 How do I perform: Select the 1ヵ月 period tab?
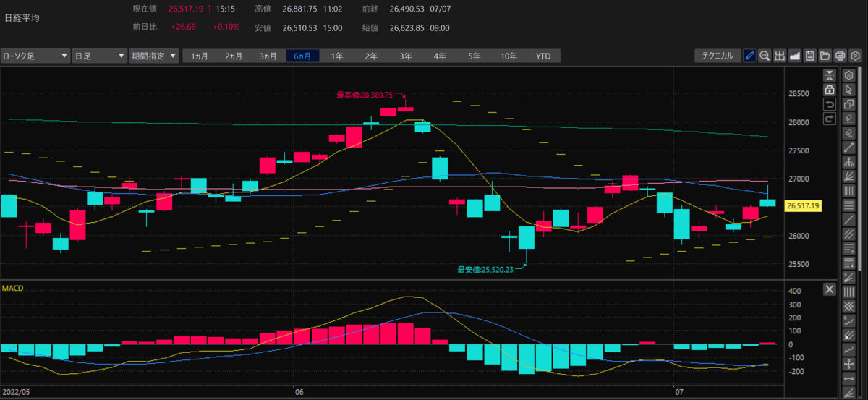point(199,56)
